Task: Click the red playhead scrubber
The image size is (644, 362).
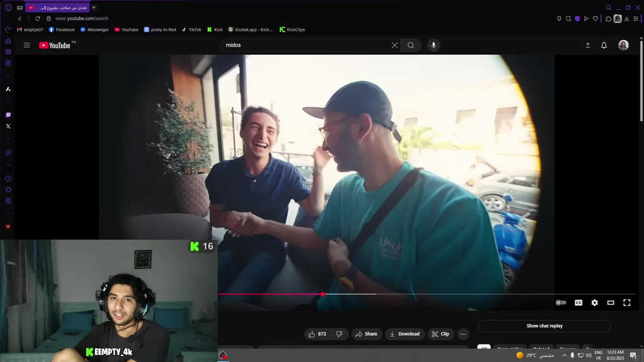Action: [x=323, y=294]
